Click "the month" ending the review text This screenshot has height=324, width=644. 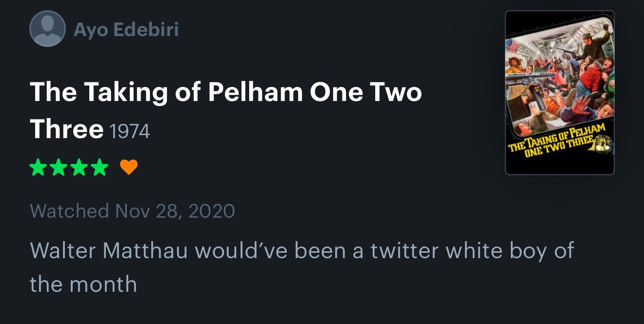point(83,284)
